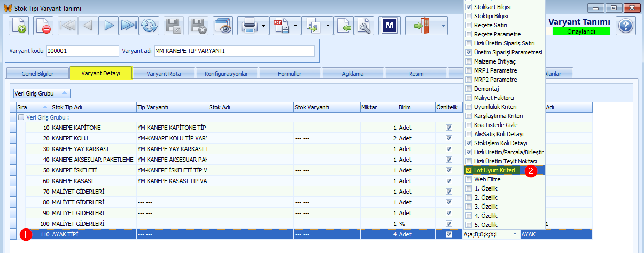Image resolution: width=644 pixels, height=253 pixels.
Task: Click the Varyant adı text field
Action: coord(234,51)
